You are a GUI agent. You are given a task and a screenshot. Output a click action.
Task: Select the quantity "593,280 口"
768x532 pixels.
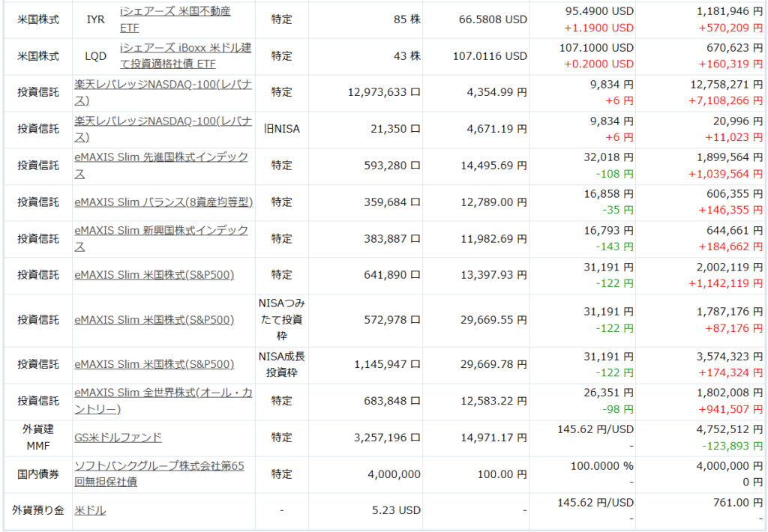point(391,166)
